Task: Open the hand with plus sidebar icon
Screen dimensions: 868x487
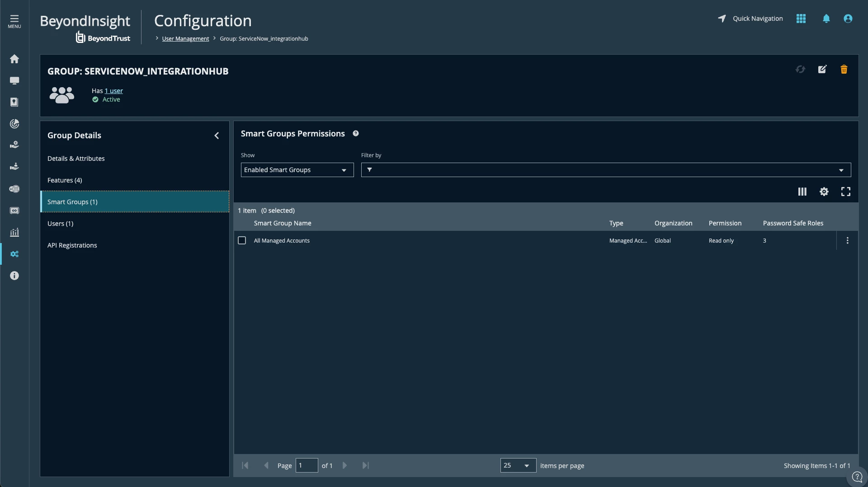Action: point(14,167)
